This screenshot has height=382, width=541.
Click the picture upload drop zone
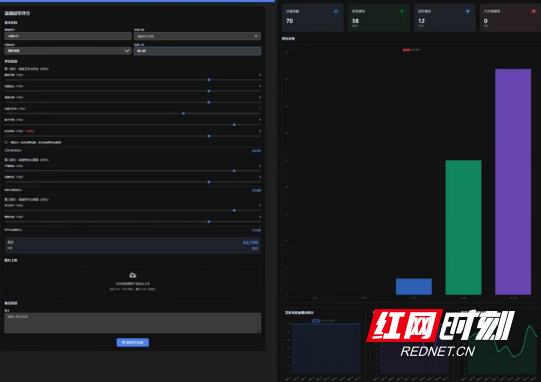click(132, 281)
